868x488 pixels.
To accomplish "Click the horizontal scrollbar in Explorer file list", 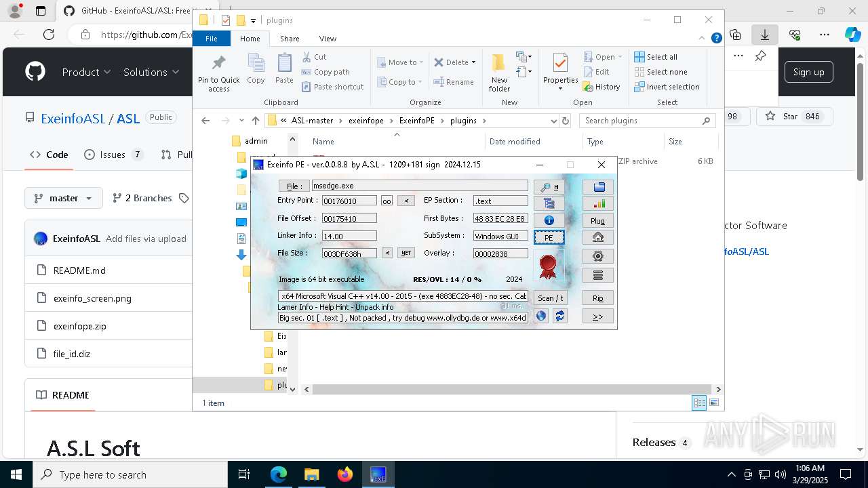I will point(512,389).
